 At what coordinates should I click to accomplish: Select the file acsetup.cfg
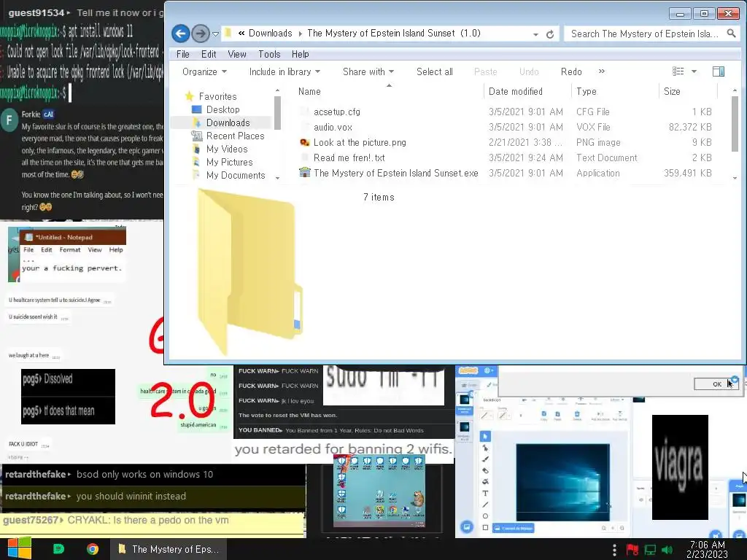point(337,112)
